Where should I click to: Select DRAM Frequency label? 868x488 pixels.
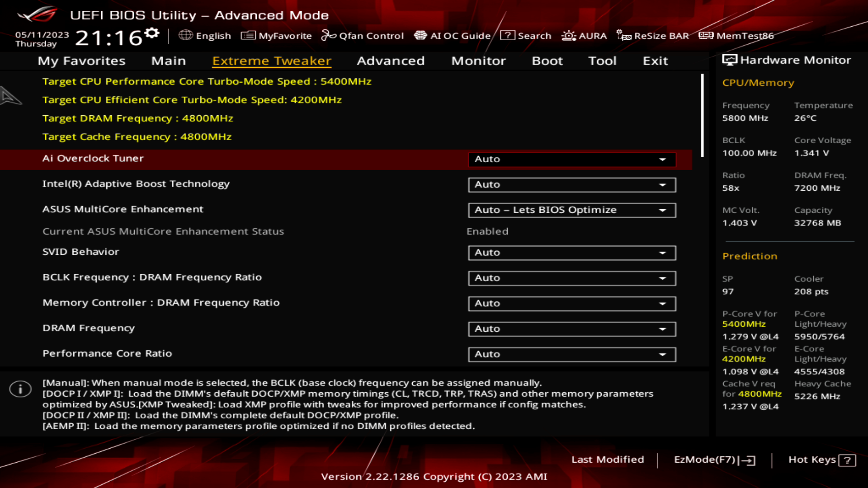tap(89, 328)
